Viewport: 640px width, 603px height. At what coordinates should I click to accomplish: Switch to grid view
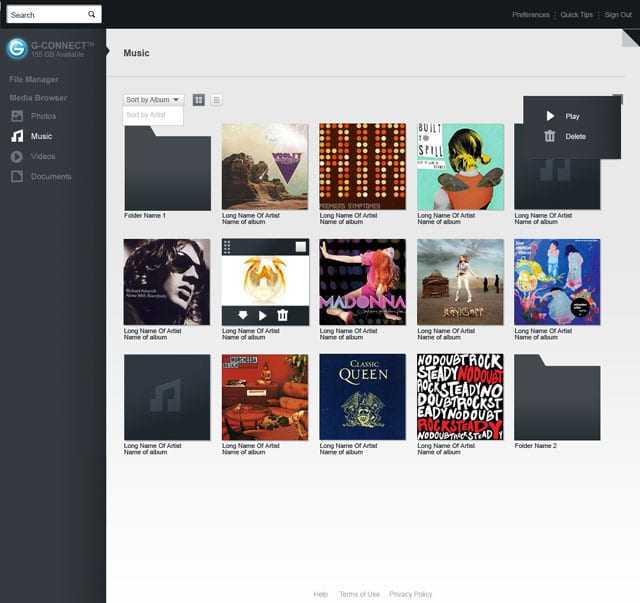point(199,100)
